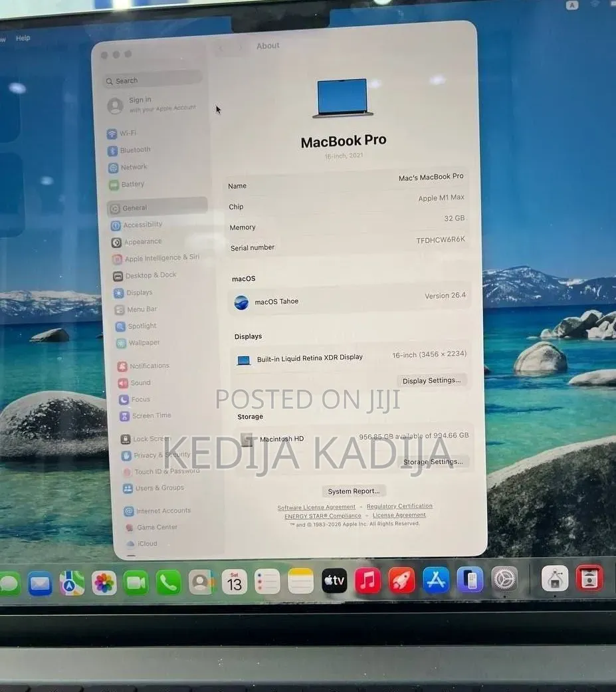Select the serial number TFDHCW6R6K
This screenshot has width=616, height=692.
tap(441, 239)
